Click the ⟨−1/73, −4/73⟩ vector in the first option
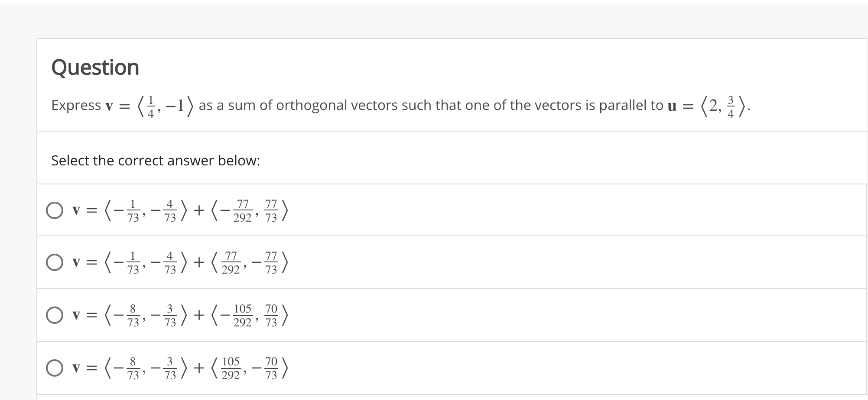The height and width of the screenshot is (400, 868). point(146,211)
